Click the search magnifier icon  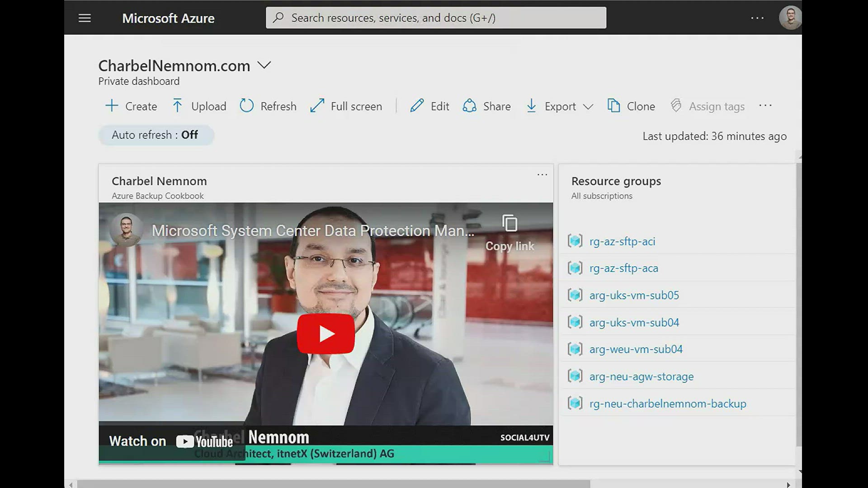tap(278, 18)
